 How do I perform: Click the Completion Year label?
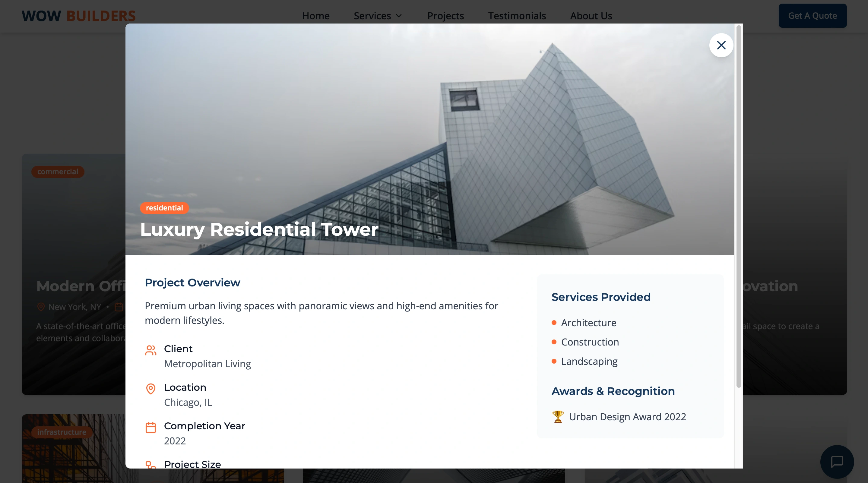204,426
